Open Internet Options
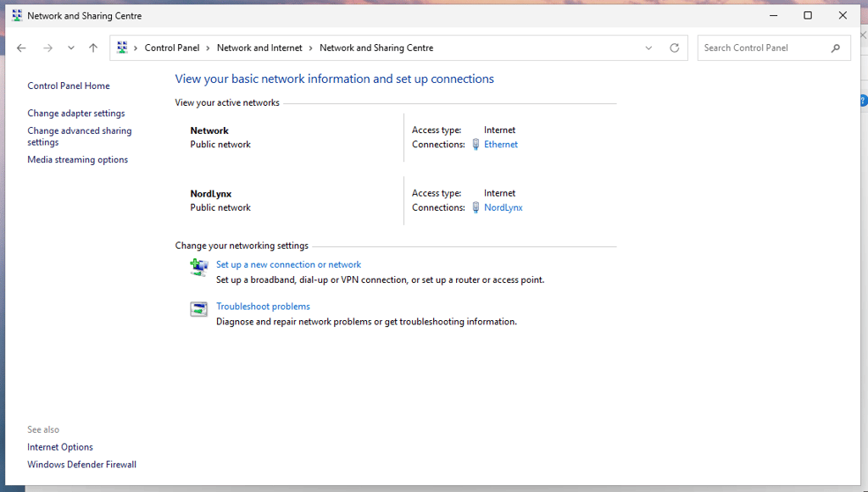 pos(60,447)
